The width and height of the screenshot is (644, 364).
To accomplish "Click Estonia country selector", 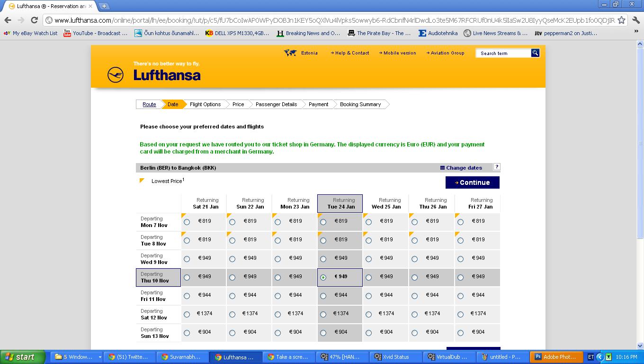I will 309,53.
